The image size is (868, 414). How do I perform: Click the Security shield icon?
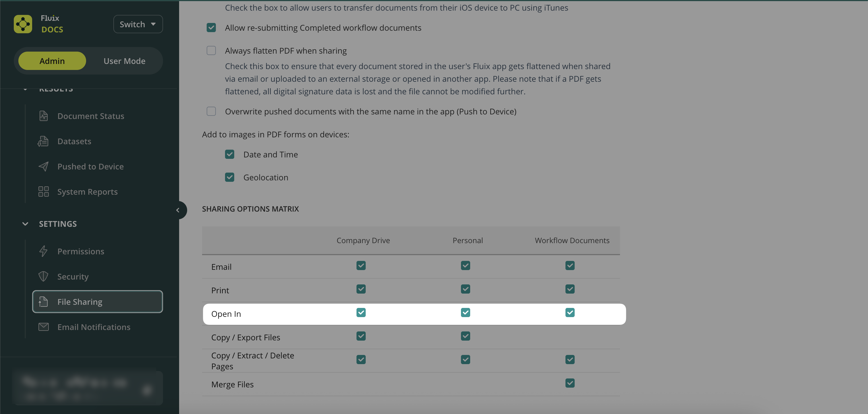point(43,277)
